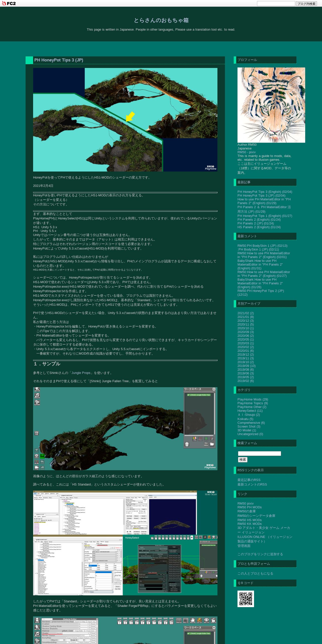
Task: Open the 最近記事のRSS feed link
Action: click(249, 480)
